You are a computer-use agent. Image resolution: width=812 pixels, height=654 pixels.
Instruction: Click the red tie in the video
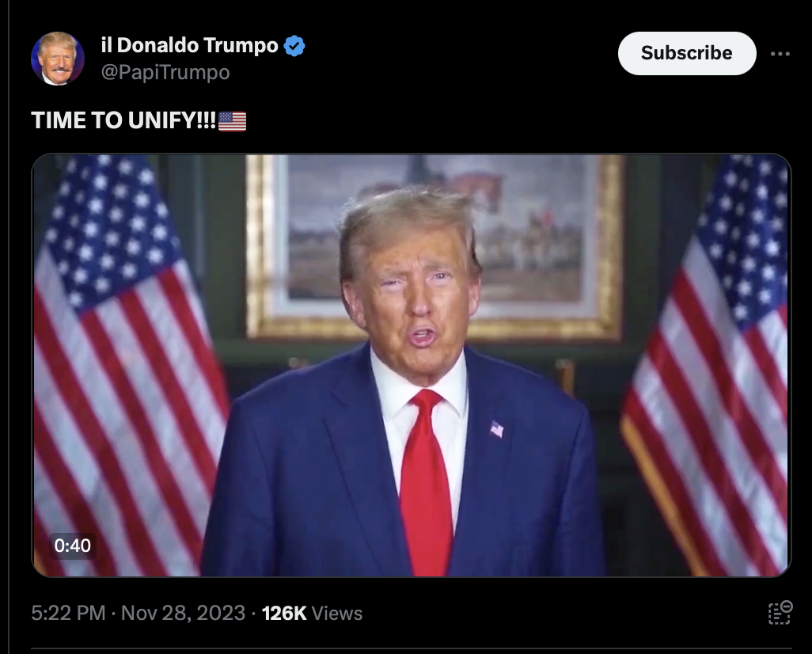425,482
